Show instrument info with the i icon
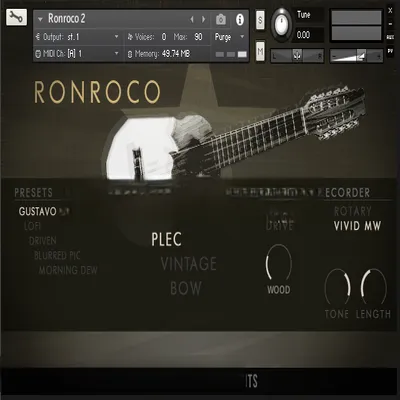 pyautogui.click(x=240, y=20)
